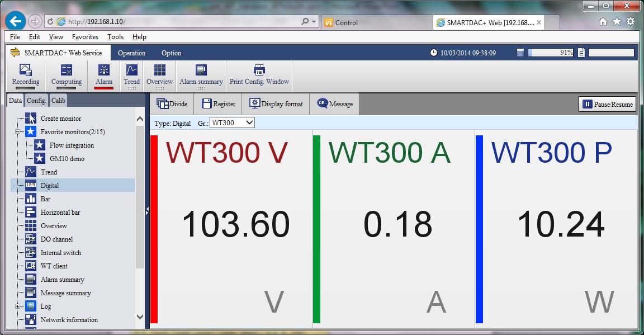Switch to the Calib sidebar tab

click(x=58, y=101)
